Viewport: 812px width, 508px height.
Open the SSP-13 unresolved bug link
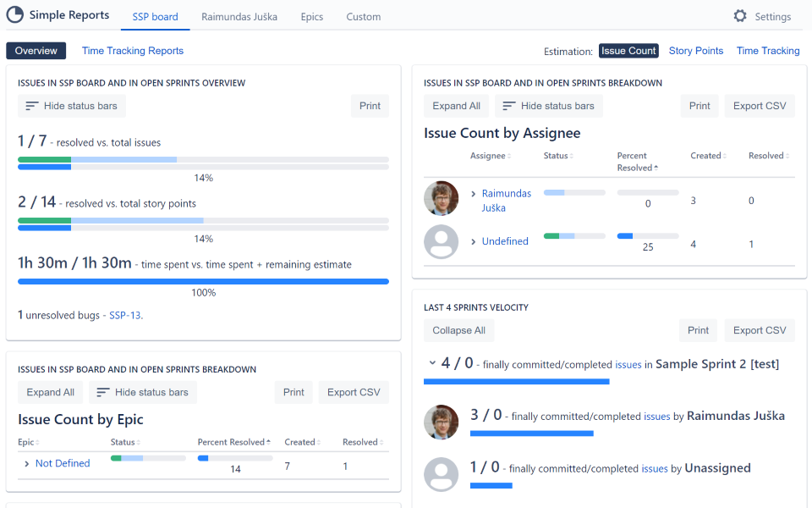click(124, 315)
